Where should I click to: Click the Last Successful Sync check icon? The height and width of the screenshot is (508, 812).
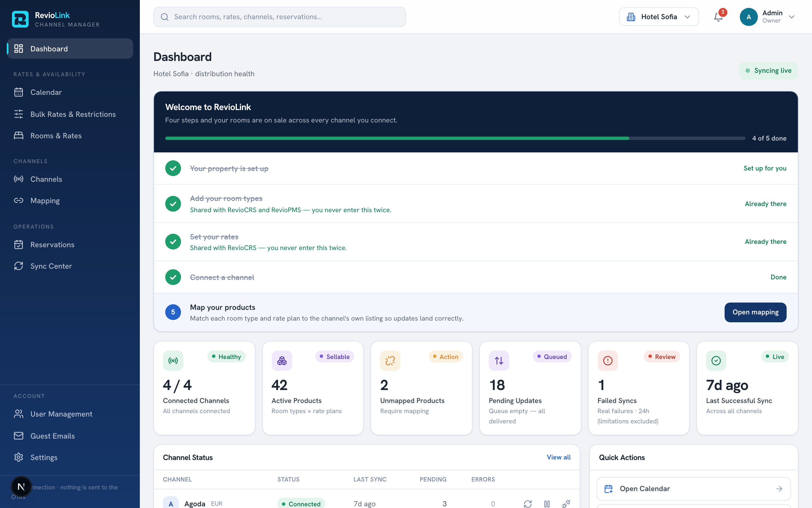click(716, 360)
